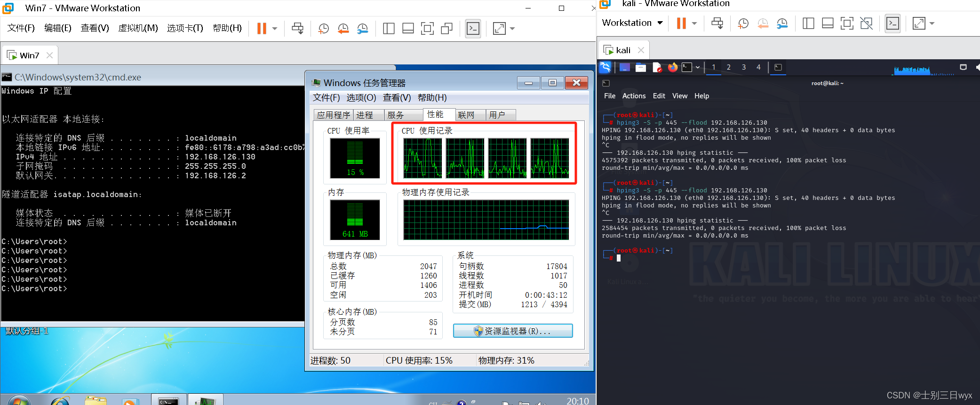Viewport: 980px width, 405px height.
Task: Pause the Win7 virtual machine
Action: 262,29
